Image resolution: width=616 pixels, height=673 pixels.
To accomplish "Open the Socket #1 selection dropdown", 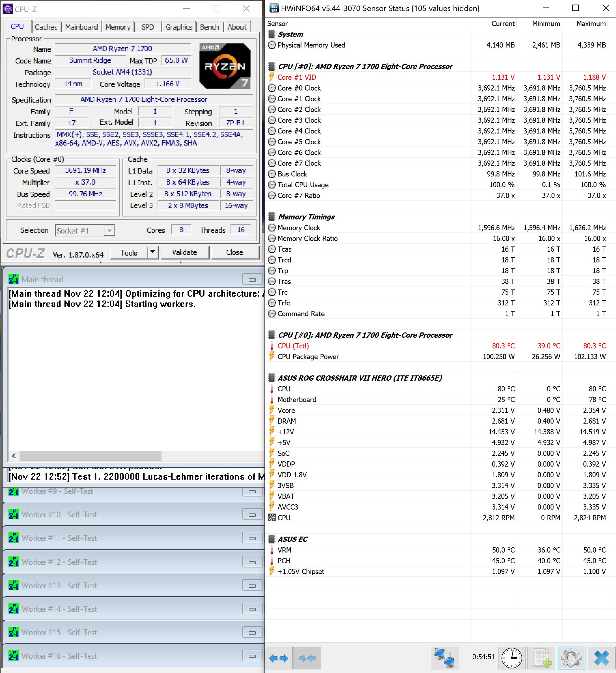I will point(85,231).
